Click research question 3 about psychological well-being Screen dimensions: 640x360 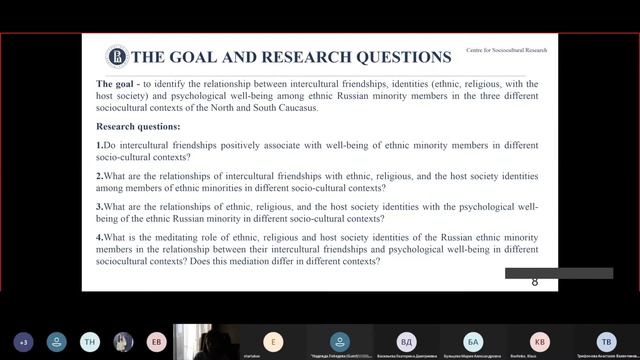[x=317, y=213]
